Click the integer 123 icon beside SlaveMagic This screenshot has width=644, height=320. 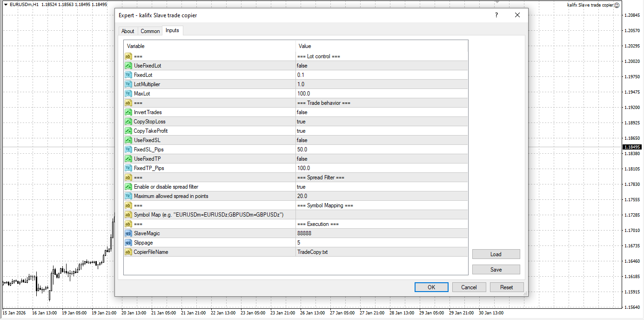pyautogui.click(x=128, y=233)
